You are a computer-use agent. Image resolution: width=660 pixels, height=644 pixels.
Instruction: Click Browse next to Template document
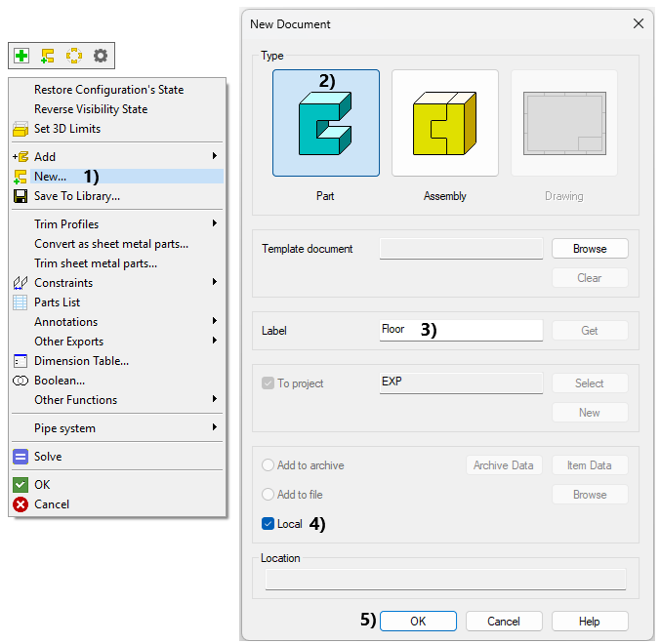pyautogui.click(x=589, y=249)
